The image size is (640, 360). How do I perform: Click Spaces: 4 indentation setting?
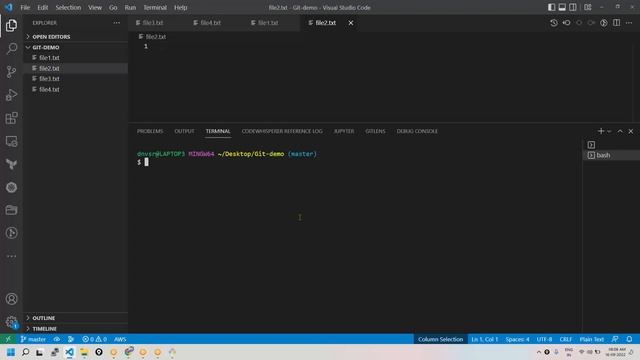[517, 339]
